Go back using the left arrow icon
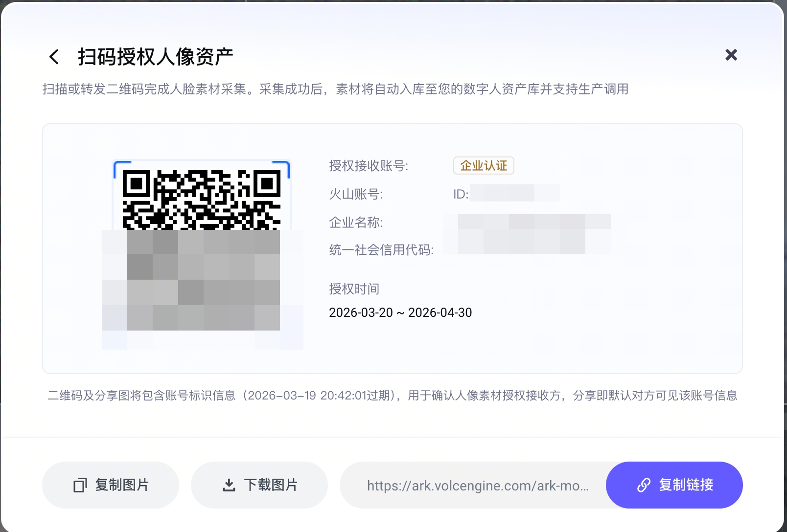 (x=54, y=57)
